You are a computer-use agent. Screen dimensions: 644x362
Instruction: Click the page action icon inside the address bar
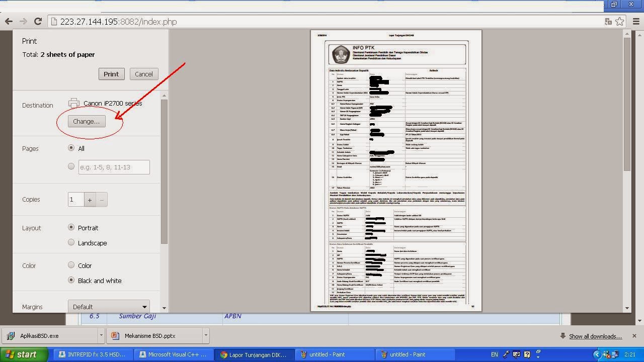tap(608, 22)
